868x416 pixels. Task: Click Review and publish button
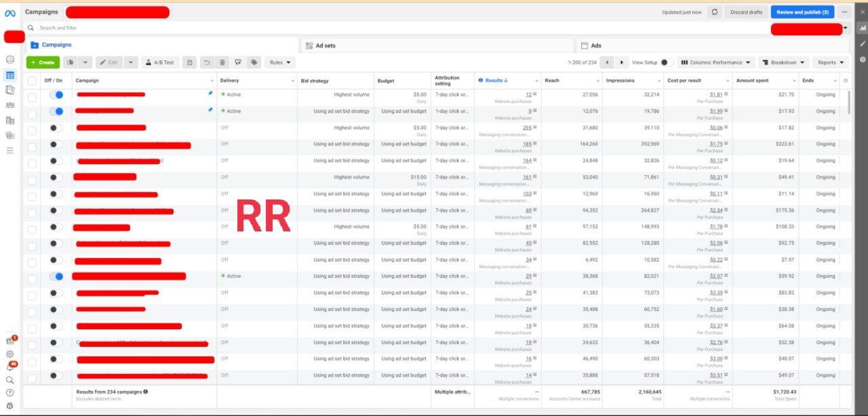click(x=802, y=12)
